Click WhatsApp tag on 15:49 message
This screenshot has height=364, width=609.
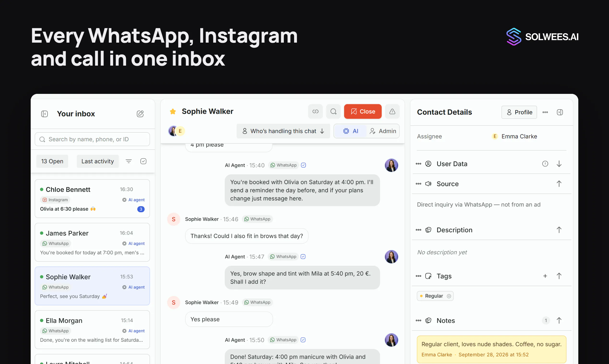[x=257, y=302]
